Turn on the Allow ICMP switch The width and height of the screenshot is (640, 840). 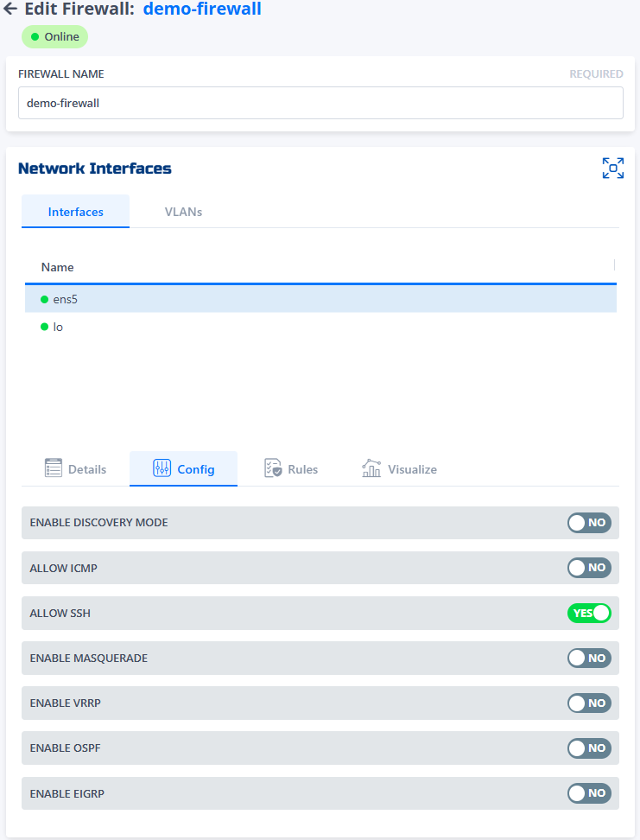(x=589, y=568)
